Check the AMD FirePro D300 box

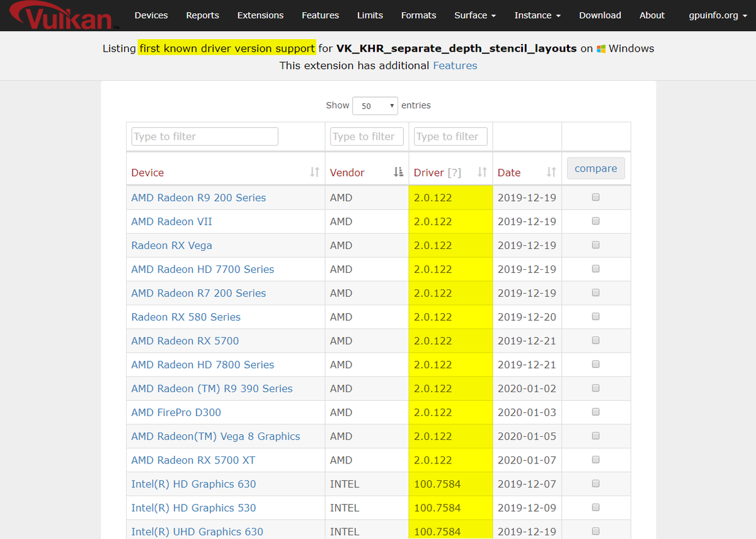[x=596, y=412]
